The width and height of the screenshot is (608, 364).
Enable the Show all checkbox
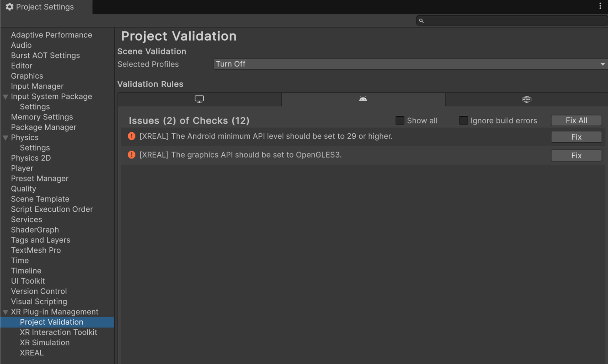400,121
